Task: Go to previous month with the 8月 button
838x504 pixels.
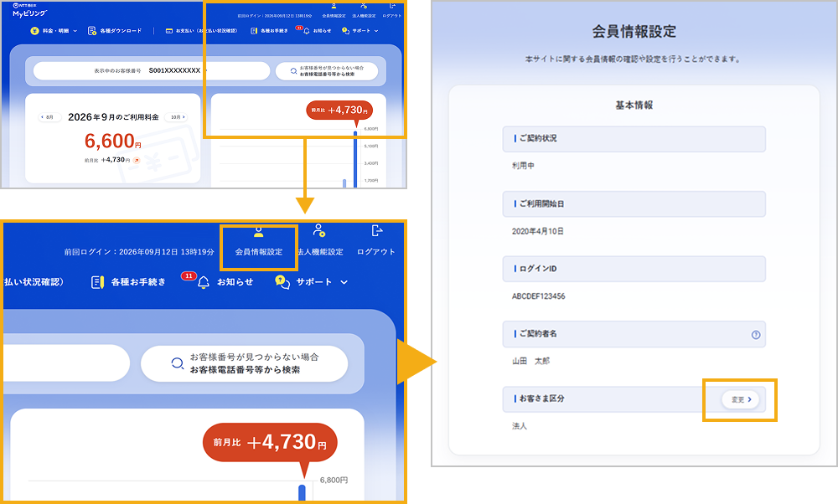Action: click(x=48, y=117)
